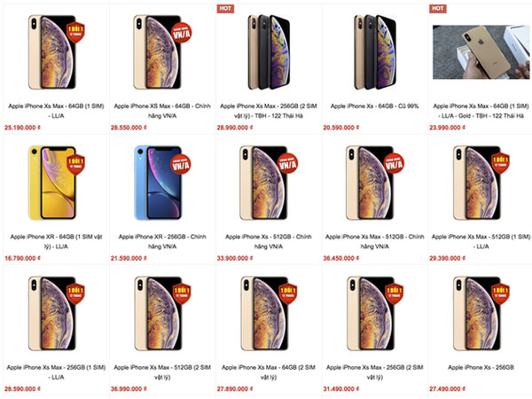532x399 pixels.
Task: Open Apple iPhone Xs Max 64GB (1 SIM) LL/A title
Action: [57, 111]
